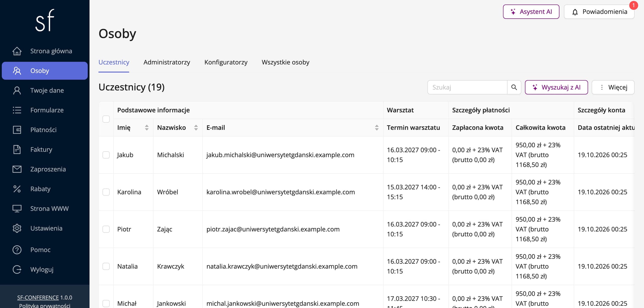
Task: Click the magnifier search icon
Action: pos(514,87)
